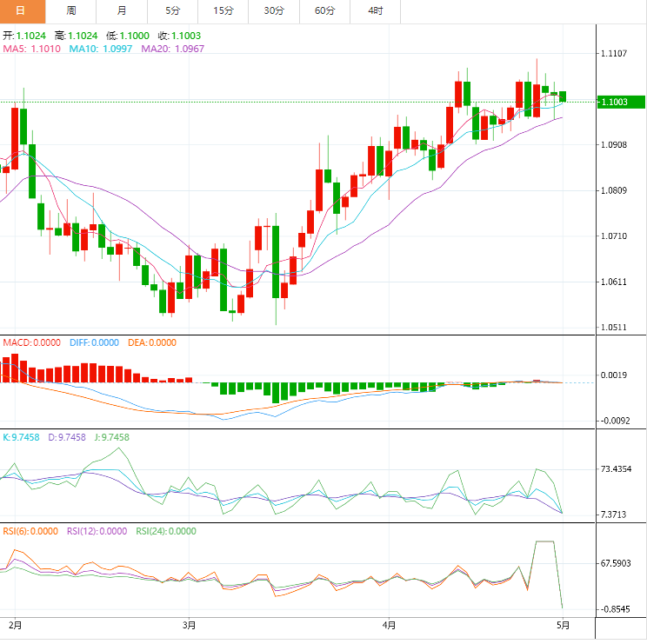The width and height of the screenshot is (647, 644).
Task: Select the RSI(12) indicator label
Action: coord(97,531)
